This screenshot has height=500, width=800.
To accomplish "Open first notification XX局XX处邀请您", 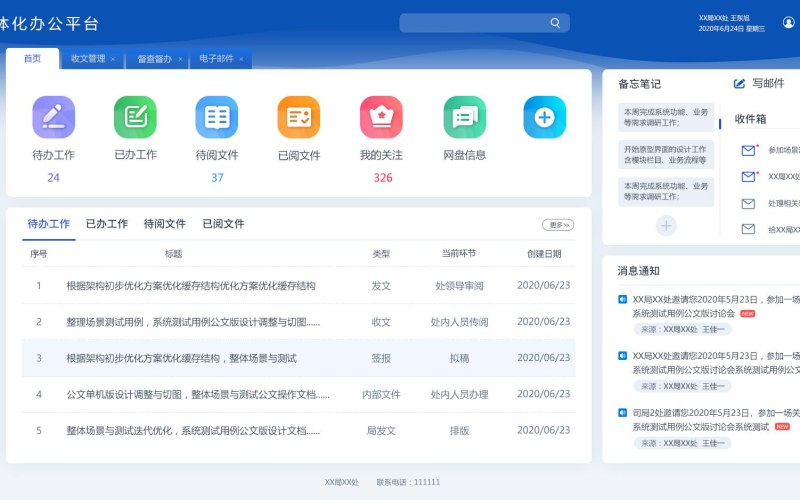I will click(715, 306).
